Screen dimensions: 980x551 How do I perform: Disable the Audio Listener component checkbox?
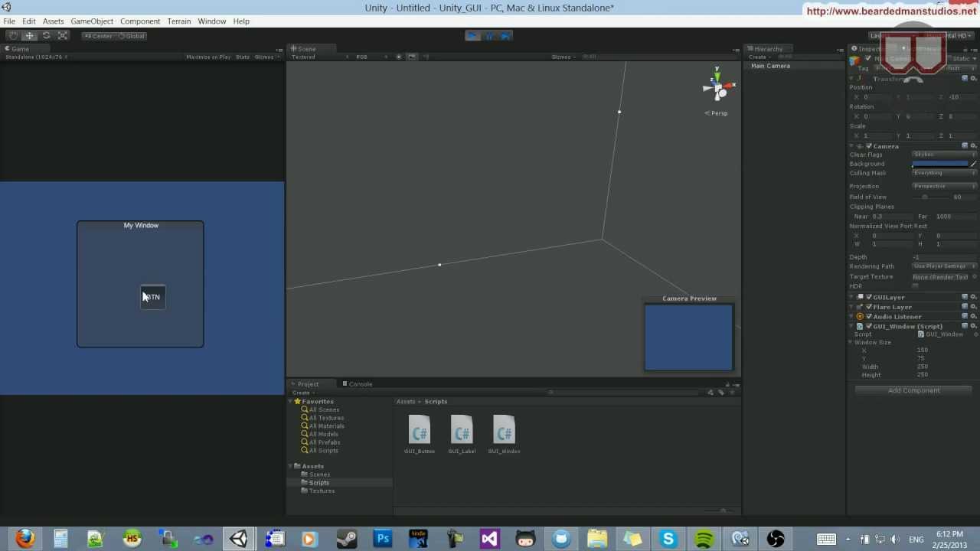pyautogui.click(x=869, y=317)
